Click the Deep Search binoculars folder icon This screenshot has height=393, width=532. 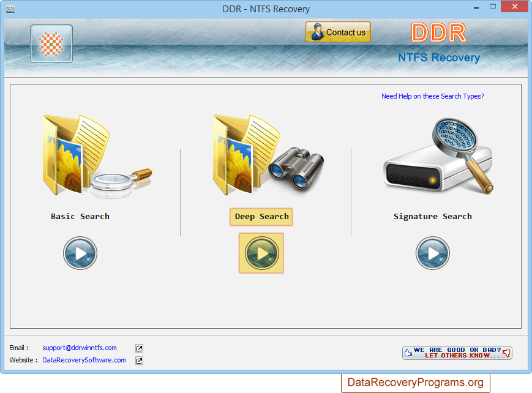(x=268, y=155)
